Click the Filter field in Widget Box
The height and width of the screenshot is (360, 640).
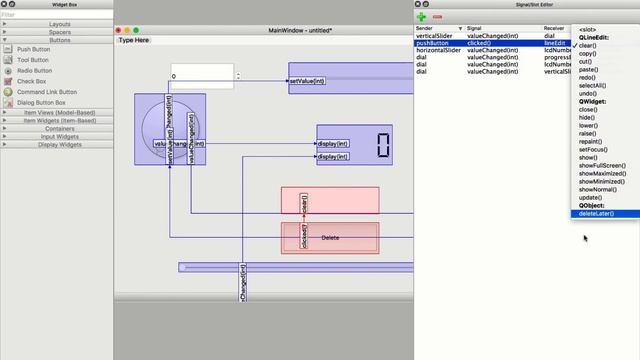click(57, 15)
